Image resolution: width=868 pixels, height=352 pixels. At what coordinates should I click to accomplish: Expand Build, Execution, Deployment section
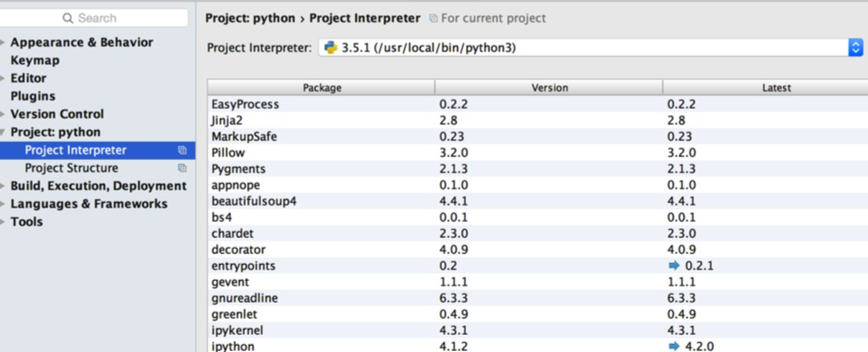tap(3, 186)
